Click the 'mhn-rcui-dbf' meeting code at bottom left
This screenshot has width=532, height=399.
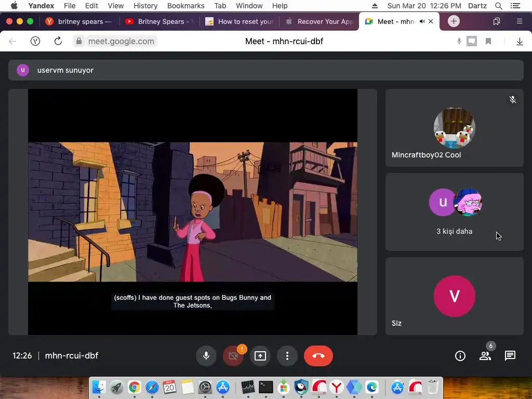(72, 355)
